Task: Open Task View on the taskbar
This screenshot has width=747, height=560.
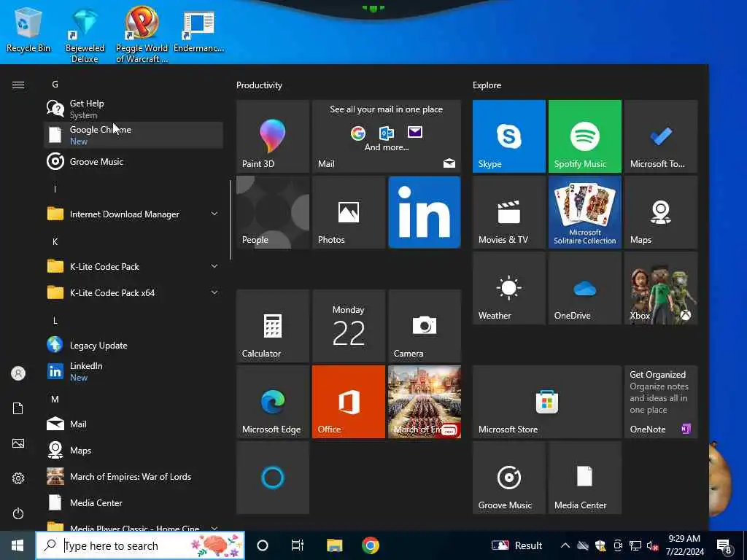Action: (x=298, y=545)
